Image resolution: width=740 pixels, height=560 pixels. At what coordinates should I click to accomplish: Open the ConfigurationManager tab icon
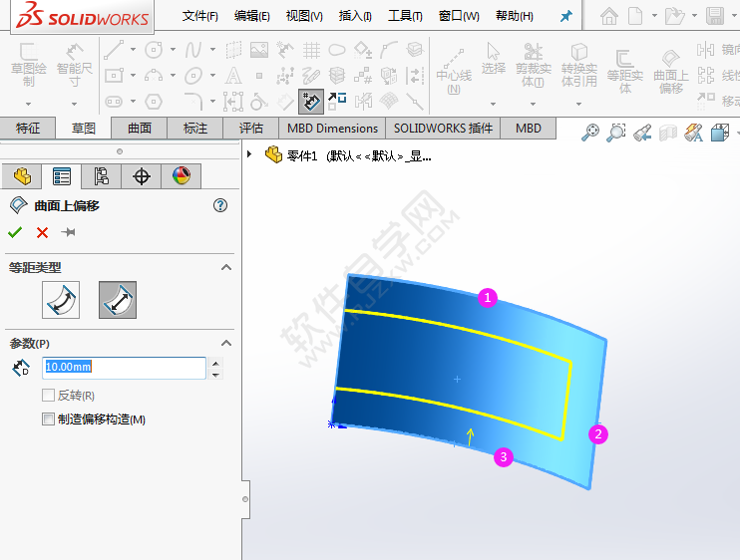[101, 176]
